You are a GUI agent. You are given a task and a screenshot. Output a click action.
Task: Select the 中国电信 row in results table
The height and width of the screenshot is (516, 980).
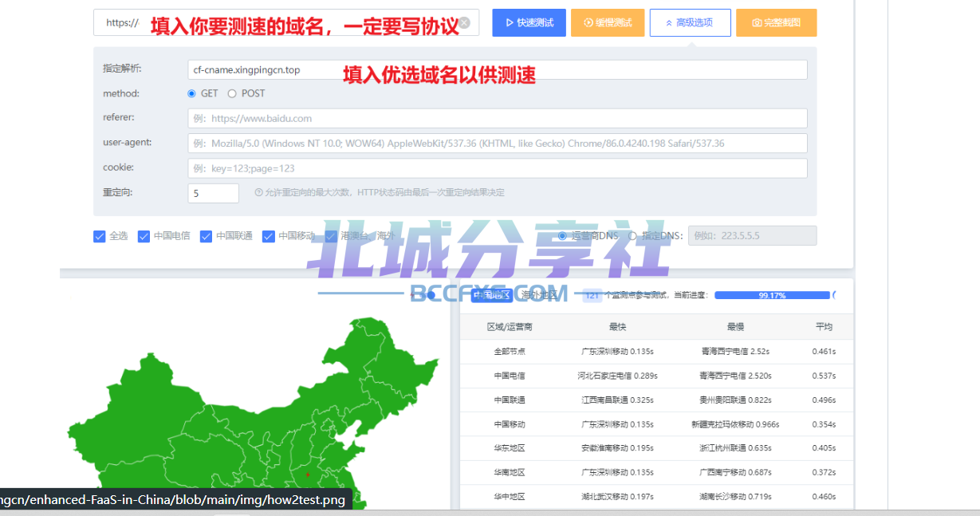pyautogui.click(x=510, y=376)
